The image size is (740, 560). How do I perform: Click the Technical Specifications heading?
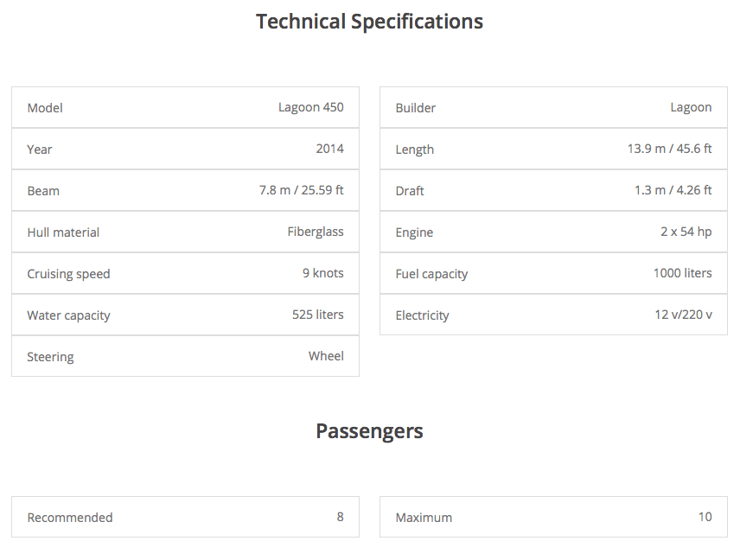(369, 22)
